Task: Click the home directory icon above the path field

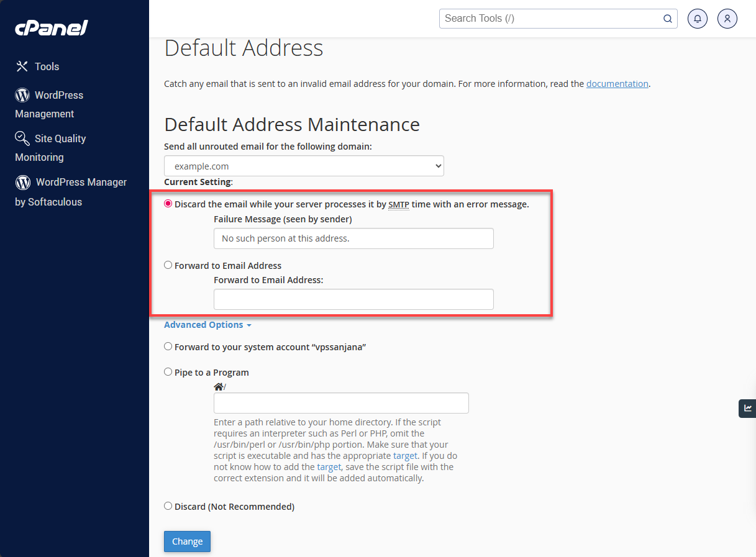Action: [217, 386]
